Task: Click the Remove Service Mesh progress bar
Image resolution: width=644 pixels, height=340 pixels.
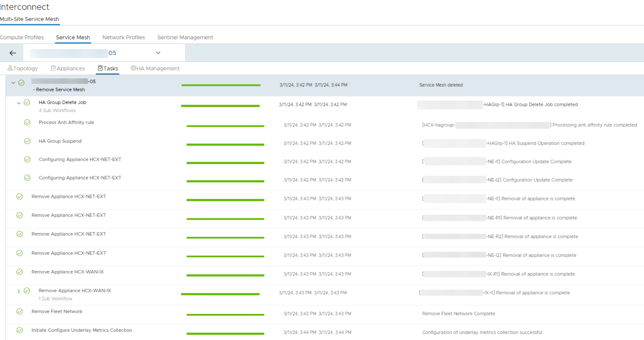Action: click(221, 85)
